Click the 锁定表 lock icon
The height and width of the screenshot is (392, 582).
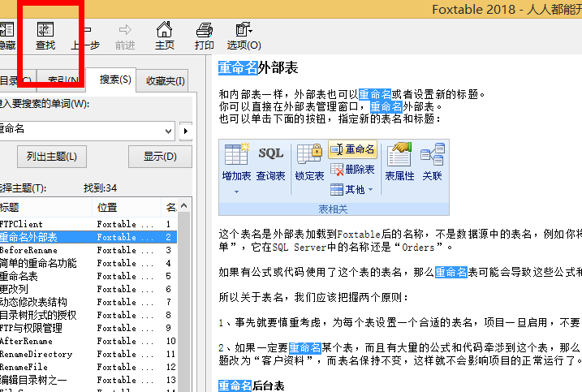(x=309, y=162)
